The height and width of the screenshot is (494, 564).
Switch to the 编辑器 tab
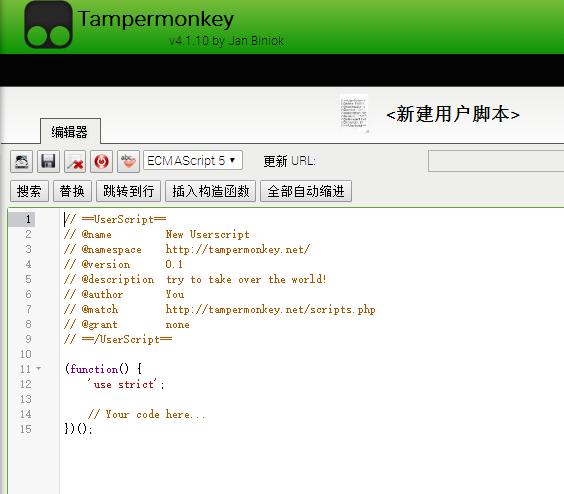pyautogui.click(x=70, y=131)
